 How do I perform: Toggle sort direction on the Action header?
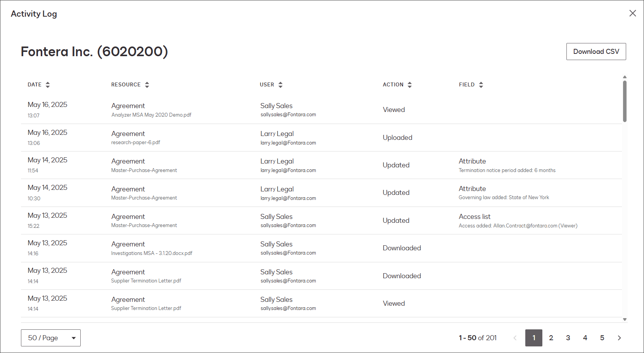[x=410, y=84]
